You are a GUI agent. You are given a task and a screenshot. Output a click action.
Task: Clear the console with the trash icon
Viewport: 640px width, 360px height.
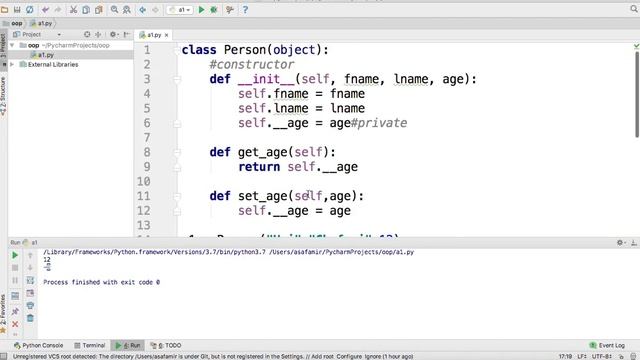coord(30,318)
